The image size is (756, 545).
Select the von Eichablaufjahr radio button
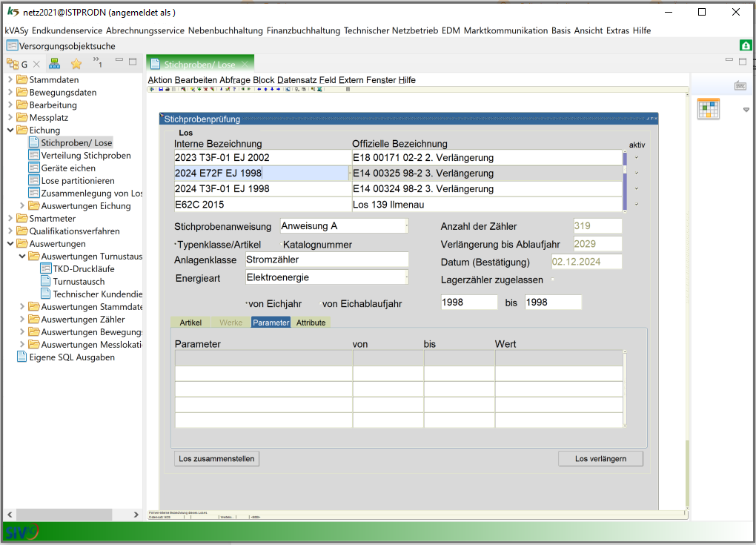pyautogui.click(x=319, y=304)
